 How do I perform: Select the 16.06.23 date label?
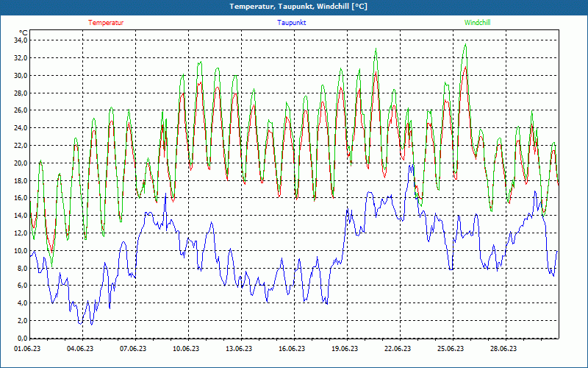(292, 348)
